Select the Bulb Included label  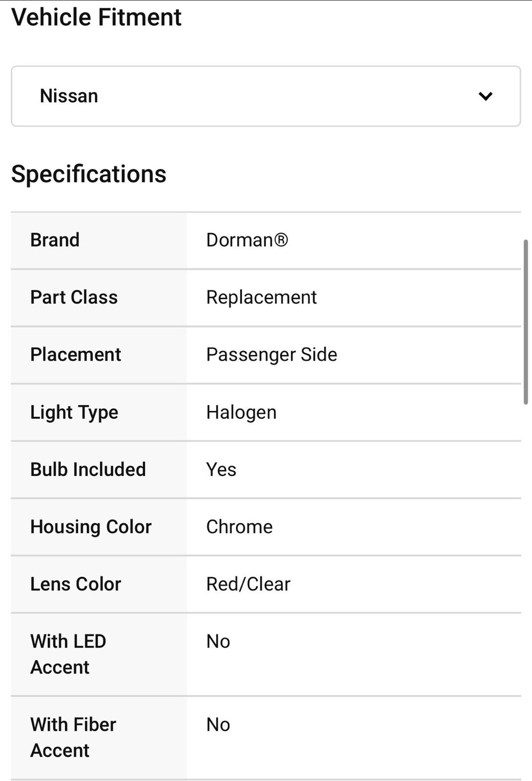88,469
